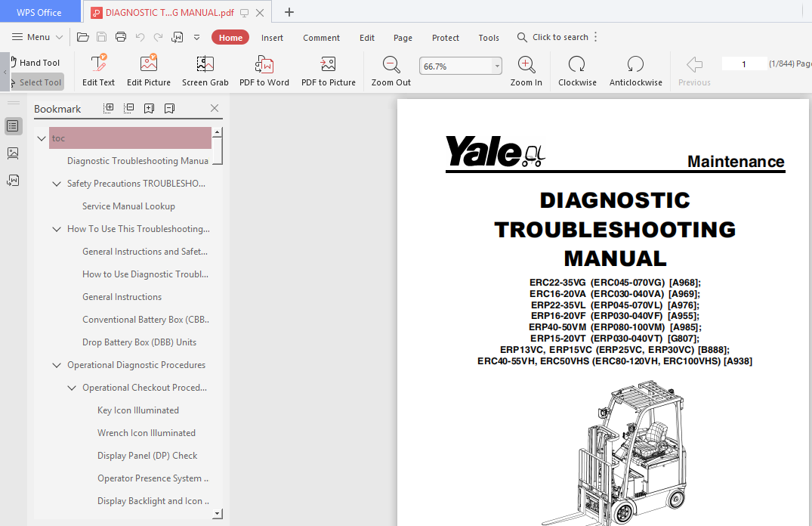Collapse all bookmarks icon
Screen dimensions: 812x526
tap(129, 108)
